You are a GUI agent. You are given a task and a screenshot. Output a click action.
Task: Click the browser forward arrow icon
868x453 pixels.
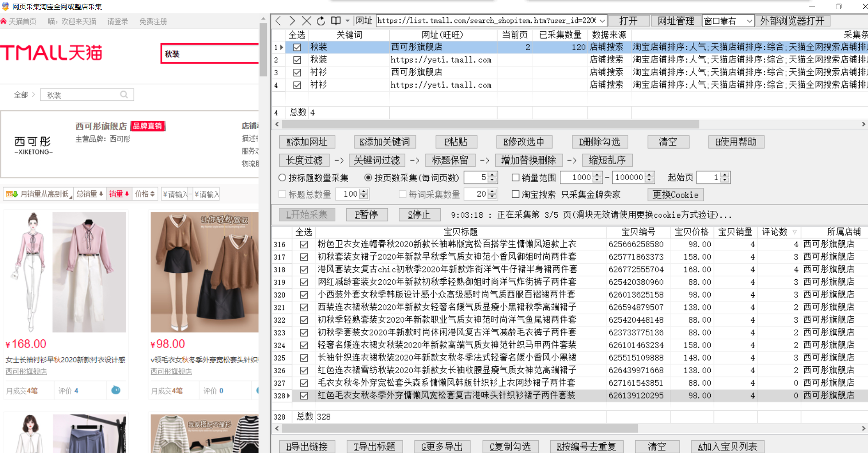point(292,21)
